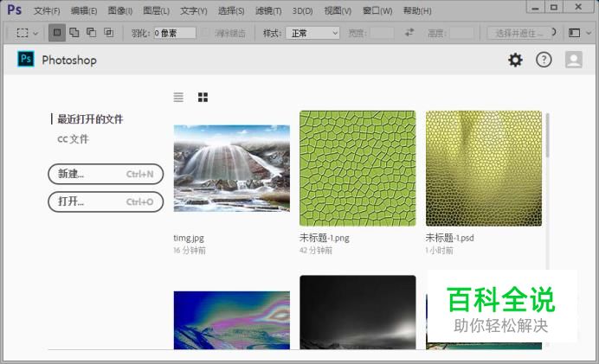This screenshot has width=599, height=364.
Task: Click the user account profile icon
Action: [573, 60]
